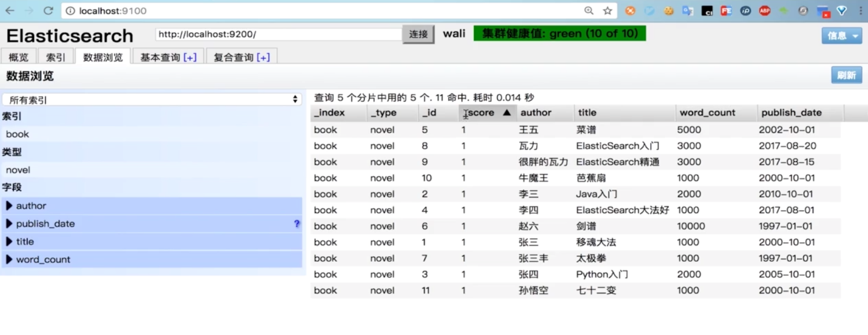The height and width of the screenshot is (335, 868).
Task: Click the title cell 移魂大法
Action: [596, 242]
